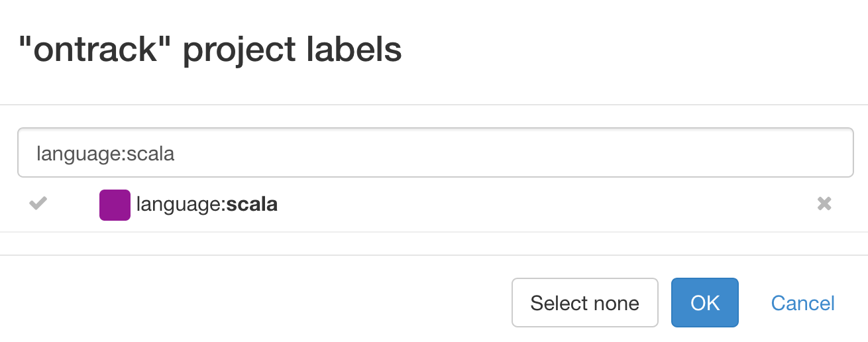The width and height of the screenshot is (868, 342).
Task: Toggle selection of the language:scala label
Action: pyautogui.click(x=38, y=203)
